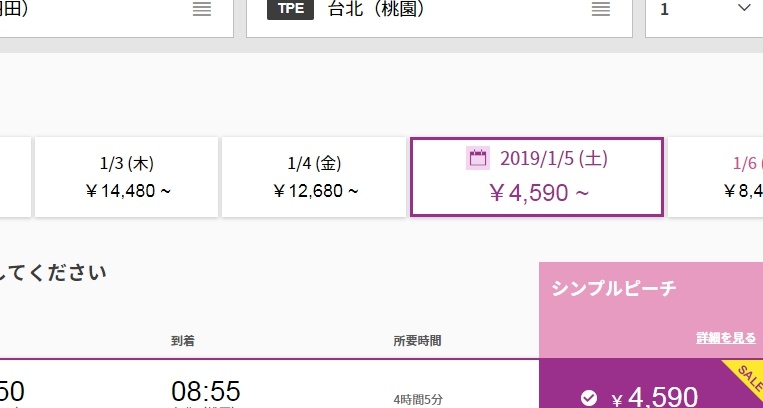Choose the ¥4,590 Simple Peach fare
The image size is (763, 408).
tap(651, 384)
